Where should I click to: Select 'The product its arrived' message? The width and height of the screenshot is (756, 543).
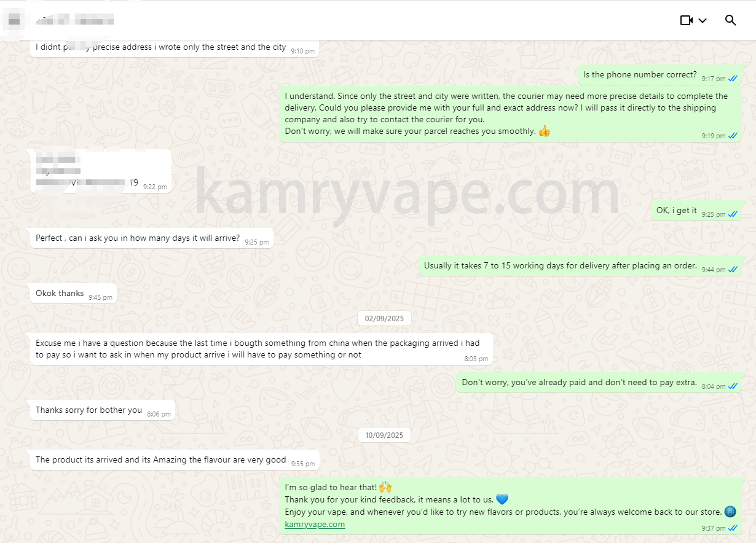pos(175,459)
